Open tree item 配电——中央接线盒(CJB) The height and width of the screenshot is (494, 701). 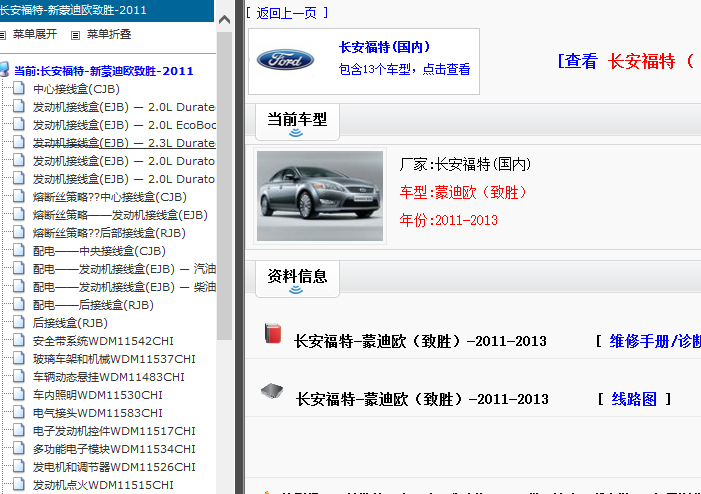(x=99, y=251)
